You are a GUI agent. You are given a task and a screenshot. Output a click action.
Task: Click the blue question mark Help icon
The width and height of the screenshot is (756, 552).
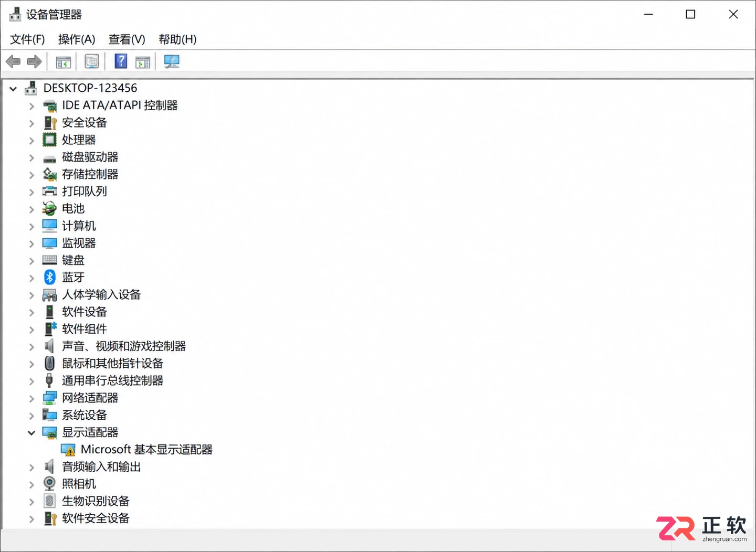pos(121,61)
